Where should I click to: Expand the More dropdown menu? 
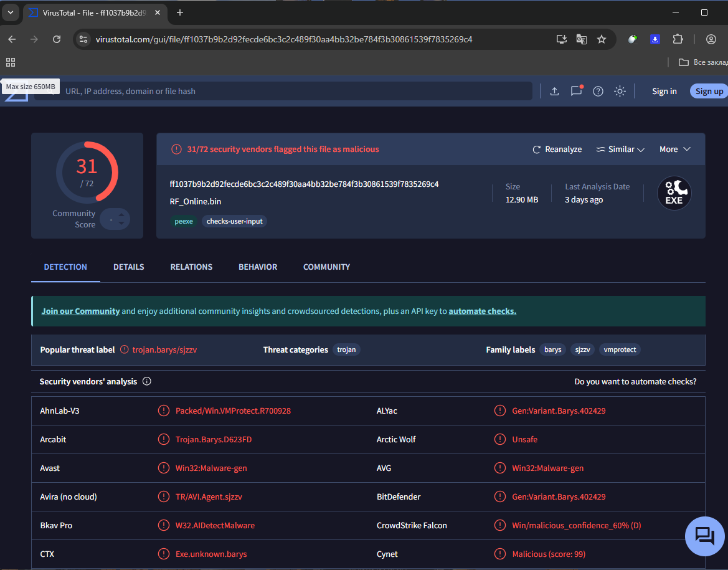(x=675, y=150)
